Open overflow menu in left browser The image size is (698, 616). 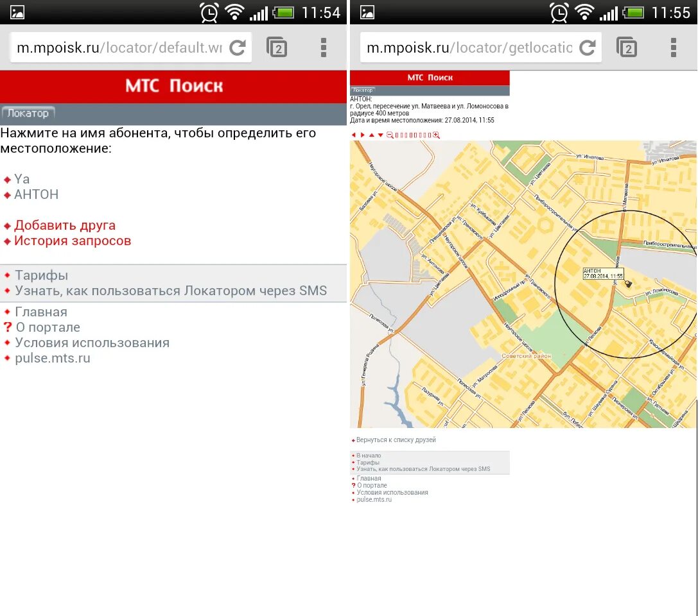tap(324, 47)
